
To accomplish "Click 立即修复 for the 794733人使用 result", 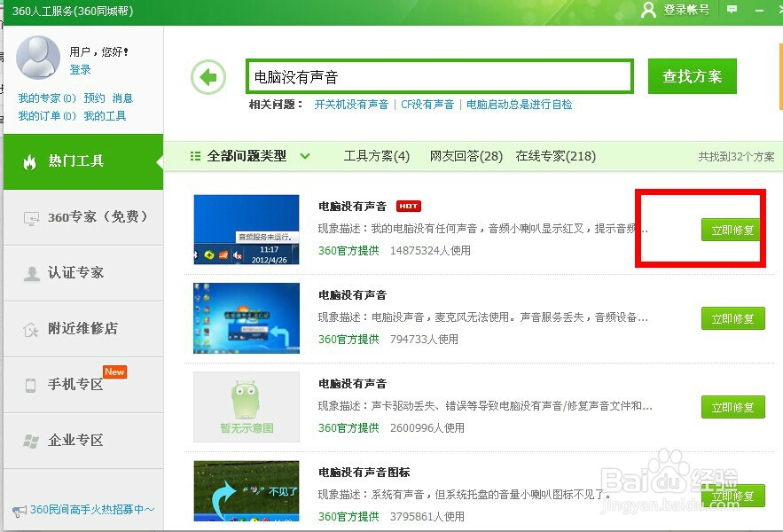I will click(x=732, y=318).
